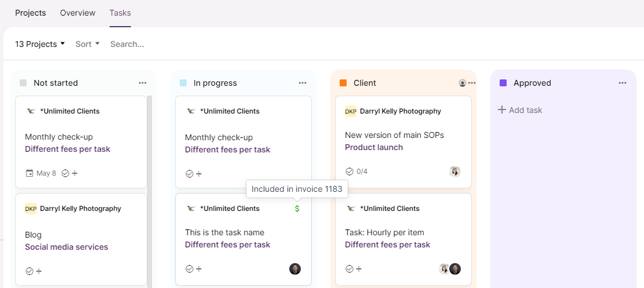Image resolution: width=644 pixels, height=288 pixels.
Task: Click the assignee avatar on task name card
Action: pos(295,269)
